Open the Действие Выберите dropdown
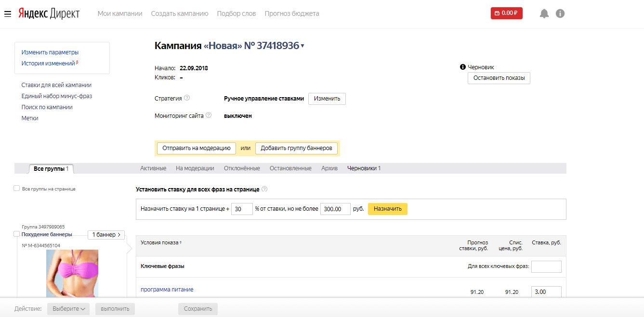 click(68, 309)
